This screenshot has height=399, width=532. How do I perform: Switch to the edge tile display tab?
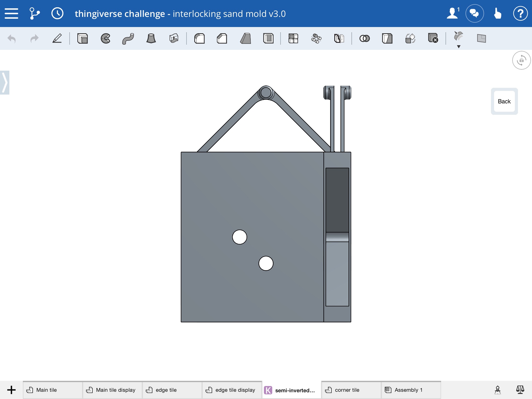[232, 390]
